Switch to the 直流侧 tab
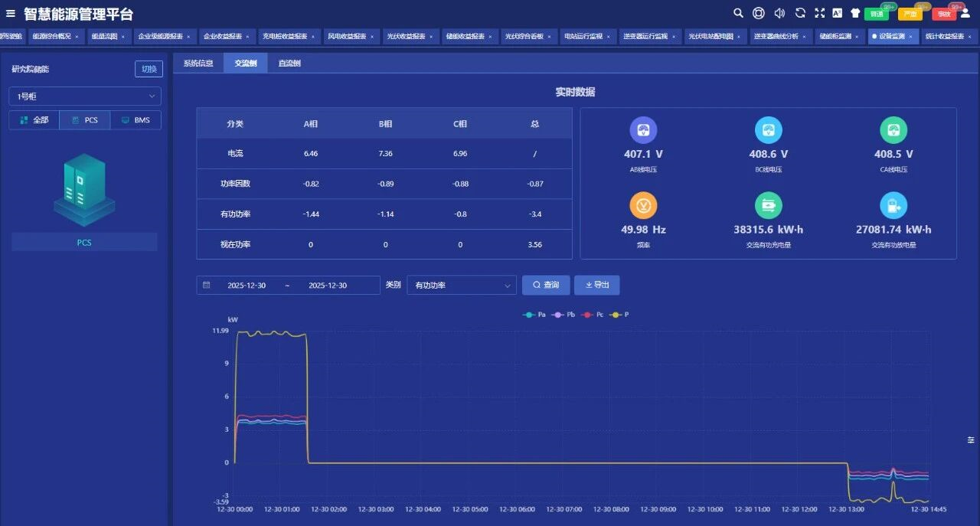The width and height of the screenshot is (980, 526). pos(289,64)
